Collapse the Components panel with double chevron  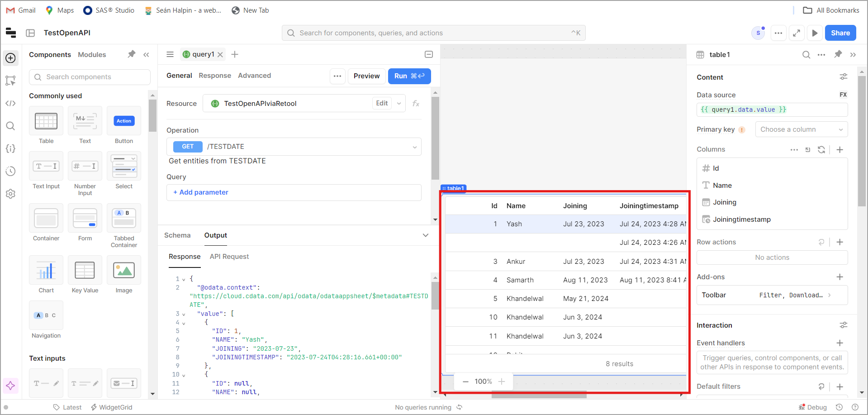146,54
